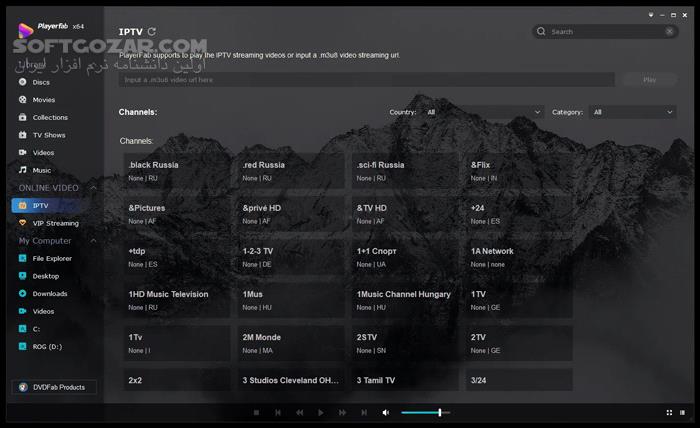Image resolution: width=700 pixels, height=428 pixels.
Task: Click the PlayerFab logo
Action: 25,30
